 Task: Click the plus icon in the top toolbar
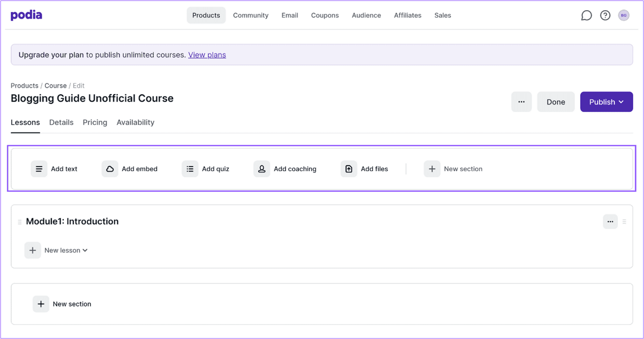pos(432,169)
